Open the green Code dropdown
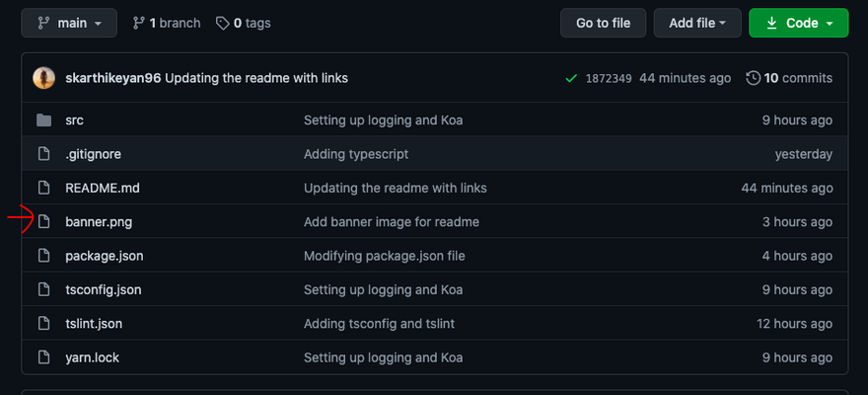This screenshot has height=395, width=868. (798, 23)
